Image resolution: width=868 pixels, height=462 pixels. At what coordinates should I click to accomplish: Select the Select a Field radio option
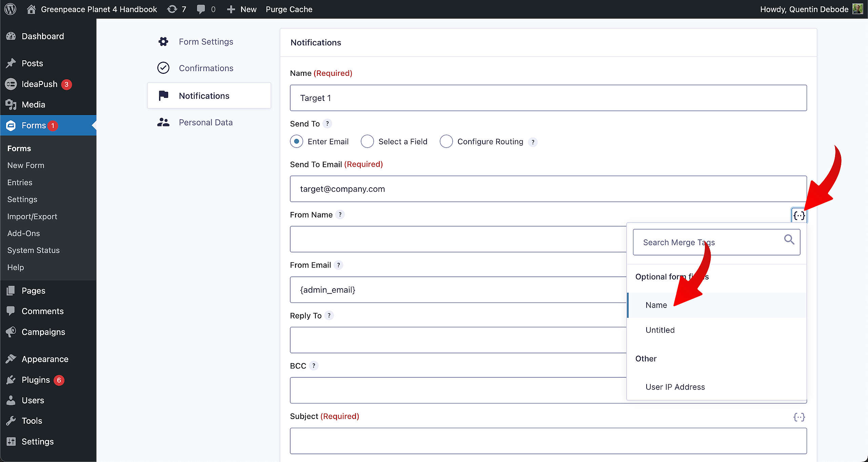367,142
